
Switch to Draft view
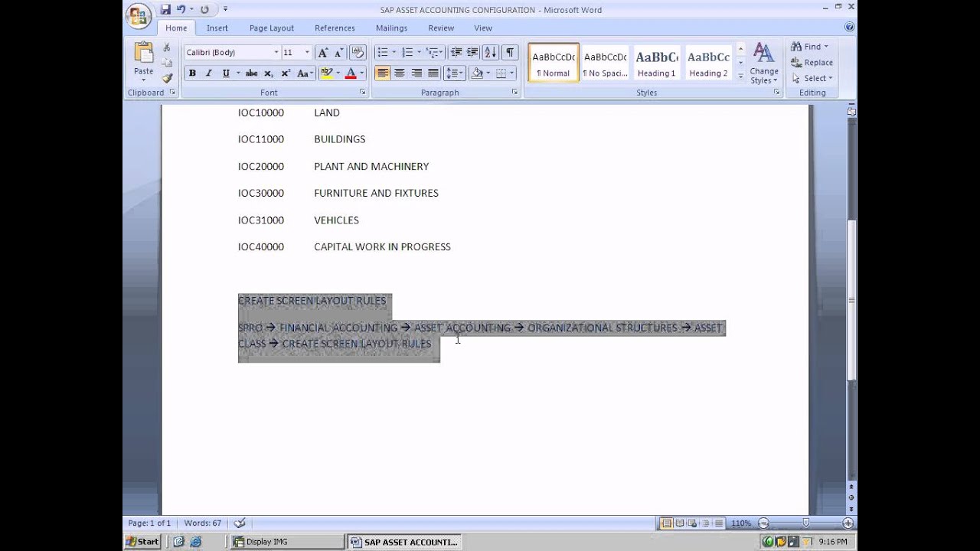click(x=717, y=523)
